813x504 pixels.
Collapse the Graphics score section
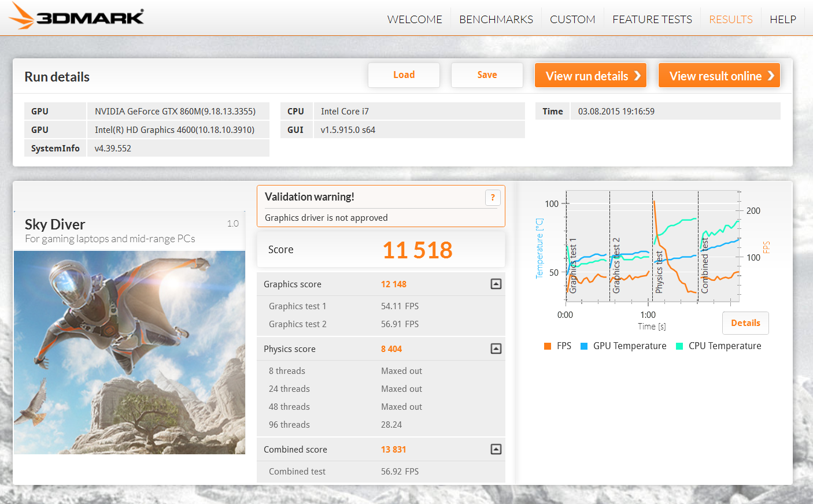coord(496,284)
